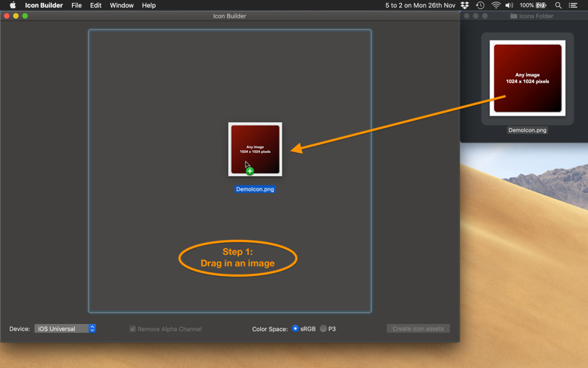The width and height of the screenshot is (588, 368).
Task: Click the DemoIcon thumbnail in Icons Folder window
Action: (528, 78)
